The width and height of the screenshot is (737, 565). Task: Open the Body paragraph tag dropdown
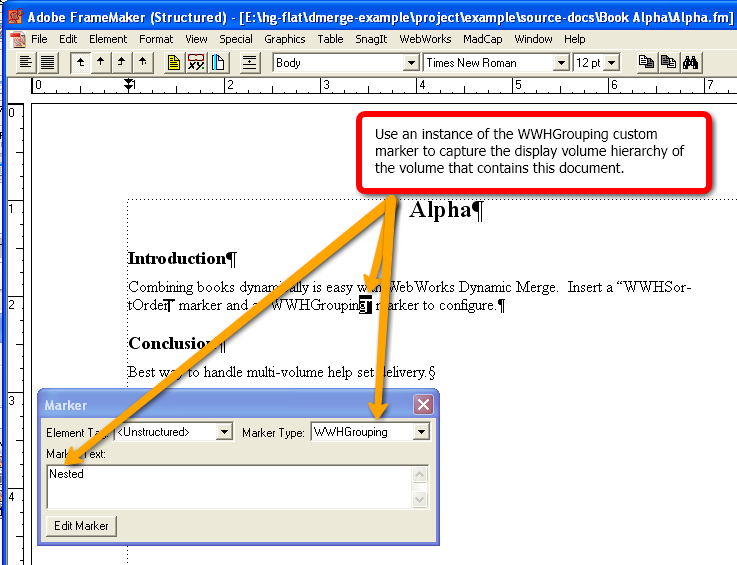tap(410, 63)
